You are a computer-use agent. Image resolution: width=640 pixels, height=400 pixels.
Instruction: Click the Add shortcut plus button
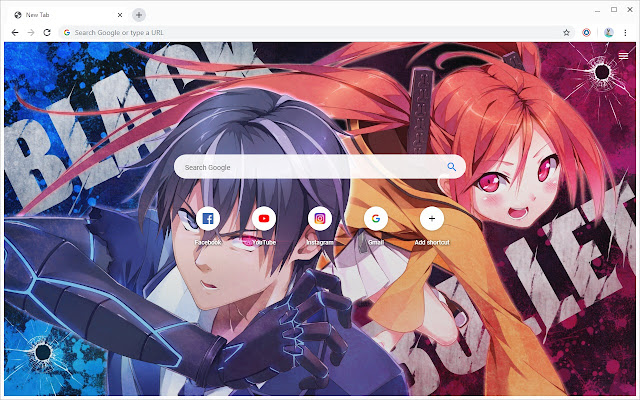coord(432,219)
